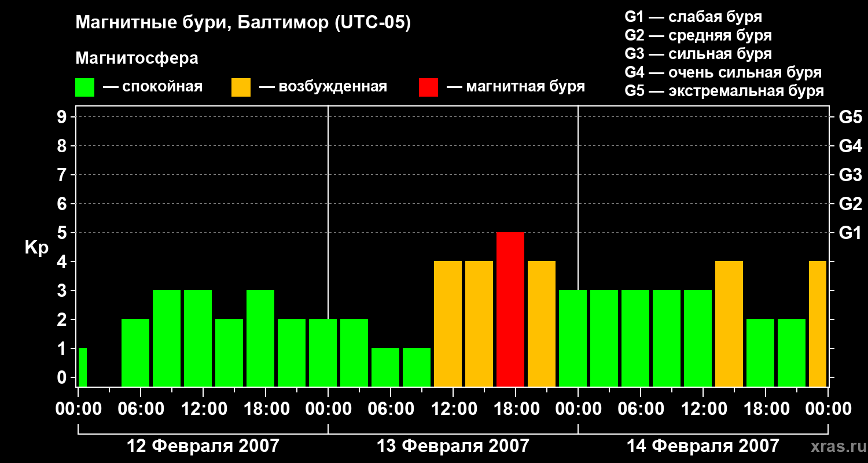Click the G5 label on the right axis
Screen dimensions: 868x463
850,117
